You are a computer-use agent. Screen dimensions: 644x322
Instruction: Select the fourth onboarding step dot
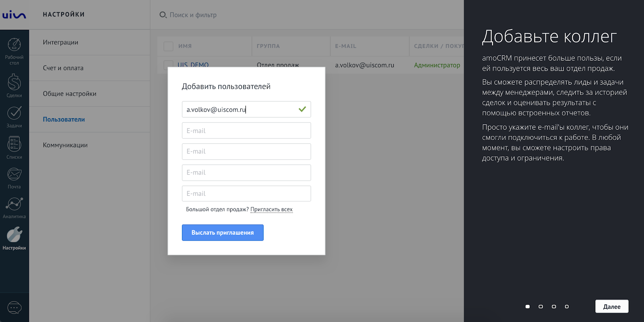click(567, 307)
